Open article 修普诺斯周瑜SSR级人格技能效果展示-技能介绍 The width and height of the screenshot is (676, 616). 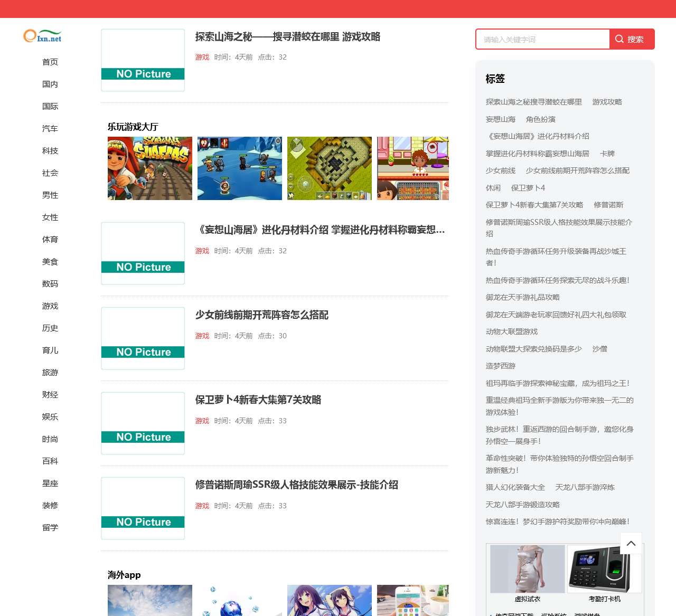click(297, 485)
